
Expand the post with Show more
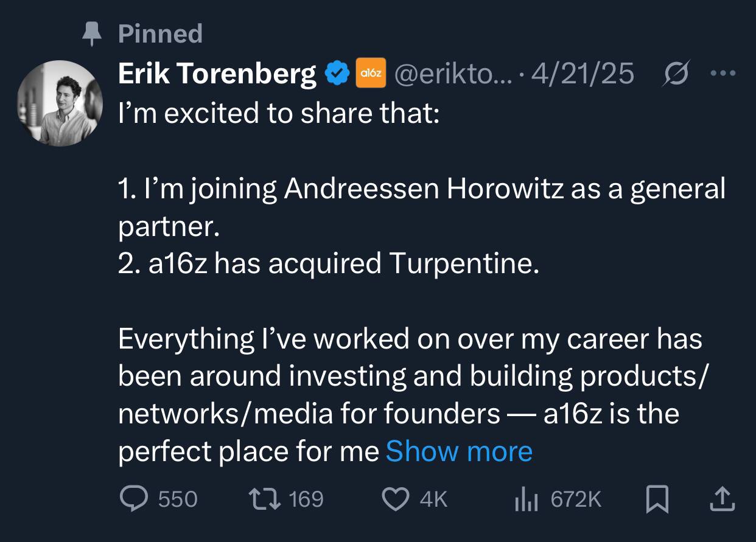point(459,451)
